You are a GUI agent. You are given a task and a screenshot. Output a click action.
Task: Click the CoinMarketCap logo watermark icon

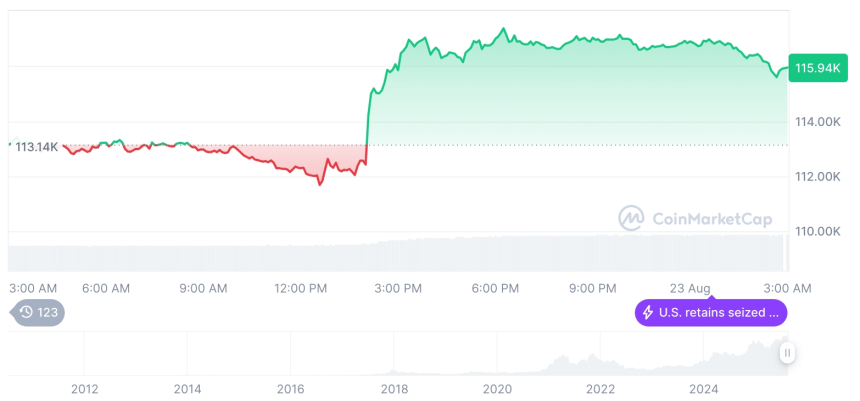pyautogui.click(x=631, y=217)
